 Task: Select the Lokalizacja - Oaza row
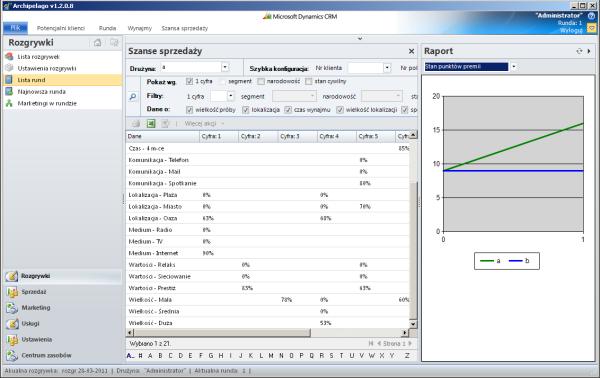coord(267,218)
